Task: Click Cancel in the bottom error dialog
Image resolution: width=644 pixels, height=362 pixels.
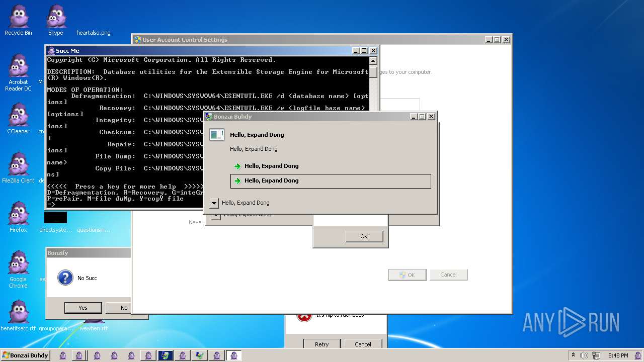Action: pos(363,344)
